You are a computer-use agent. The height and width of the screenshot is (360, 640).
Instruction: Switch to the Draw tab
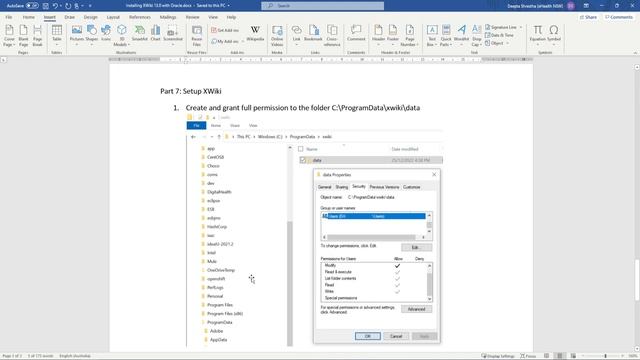click(70, 17)
